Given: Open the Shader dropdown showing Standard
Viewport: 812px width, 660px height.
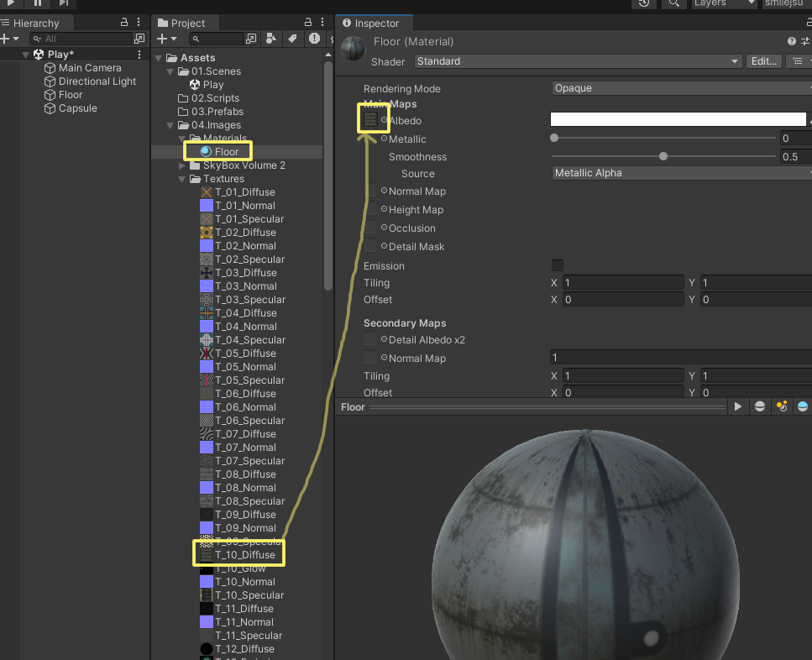Looking at the screenshot, I should (x=578, y=61).
